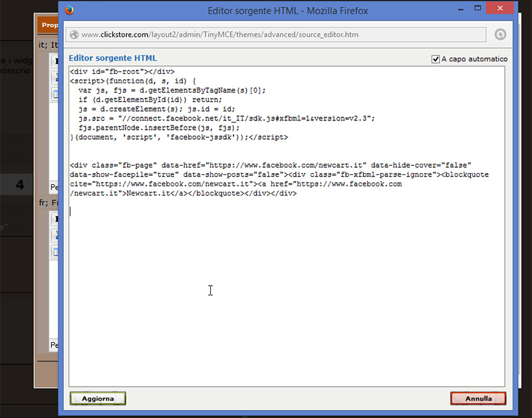
Task: Click the 'js.src' line with connect.facebook.net URL
Action: click(x=227, y=118)
